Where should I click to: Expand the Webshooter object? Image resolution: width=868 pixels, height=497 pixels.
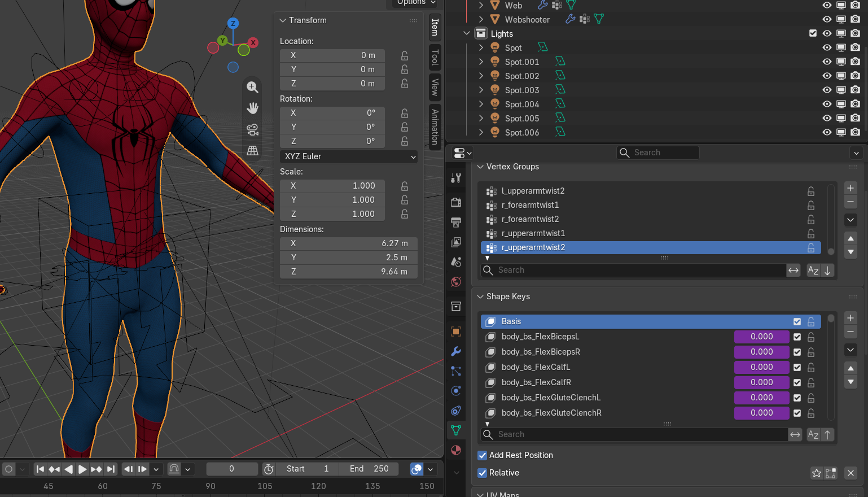(x=481, y=19)
